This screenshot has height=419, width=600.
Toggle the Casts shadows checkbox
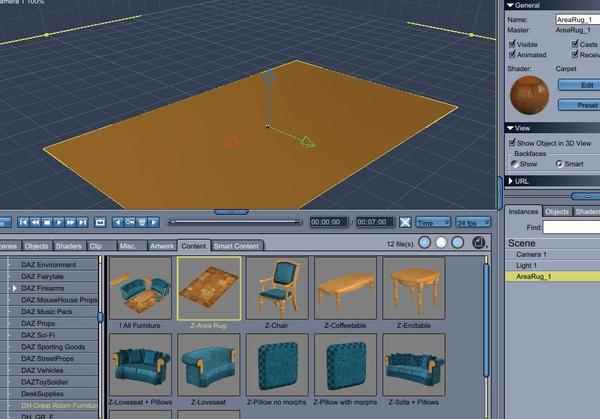[x=575, y=44]
